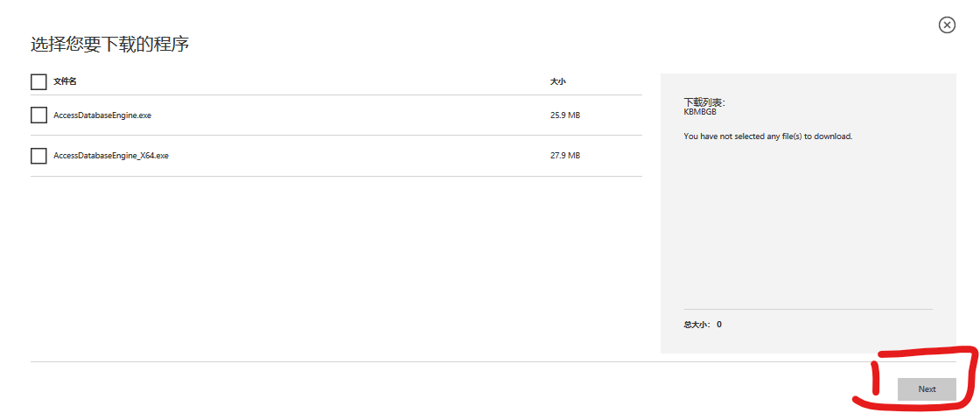
Task: Click the 文件名 column header
Action: click(66, 81)
